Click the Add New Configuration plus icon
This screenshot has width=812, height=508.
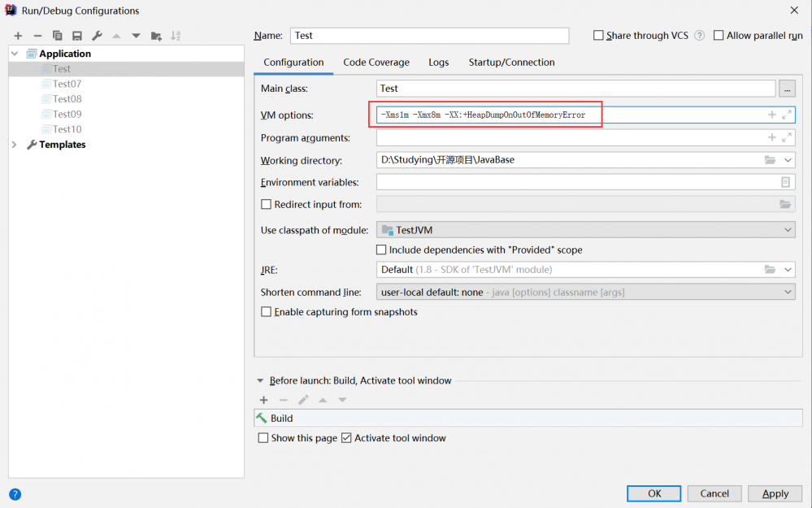click(18, 36)
